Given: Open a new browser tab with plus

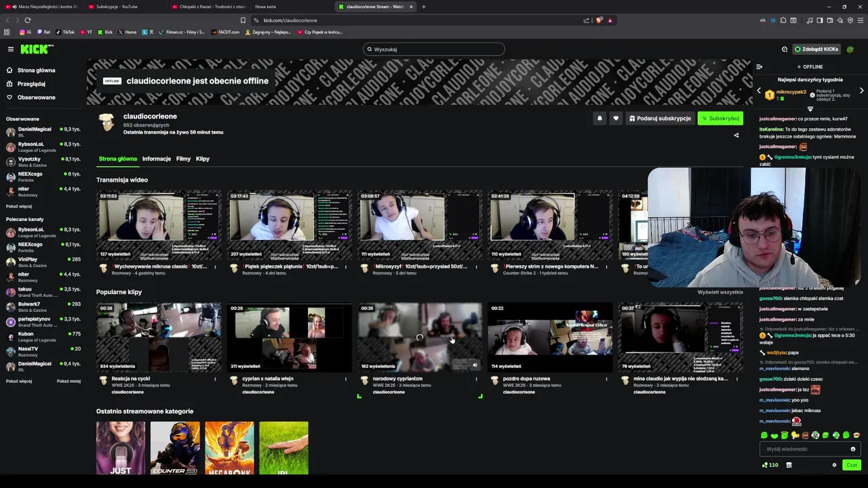Looking at the screenshot, I should click(x=424, y=7).
